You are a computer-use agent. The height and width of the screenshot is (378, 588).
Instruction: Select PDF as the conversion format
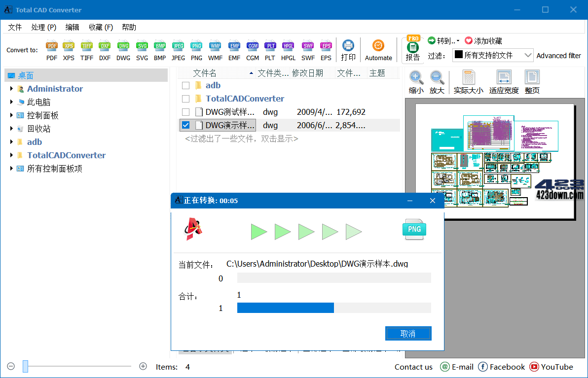(x=52, y=49)
